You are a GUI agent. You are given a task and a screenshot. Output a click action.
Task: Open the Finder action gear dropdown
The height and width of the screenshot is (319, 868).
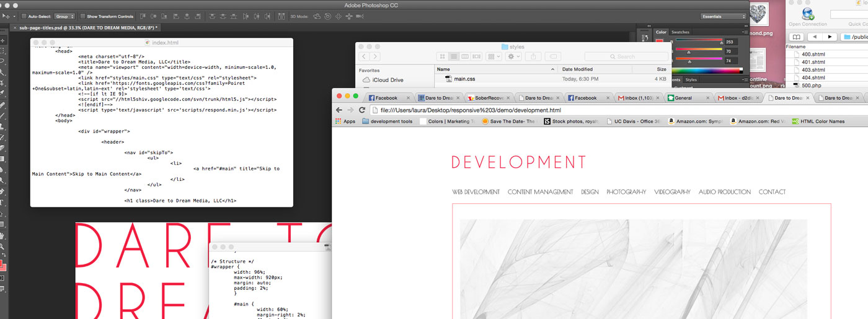(x=514, y=56)
